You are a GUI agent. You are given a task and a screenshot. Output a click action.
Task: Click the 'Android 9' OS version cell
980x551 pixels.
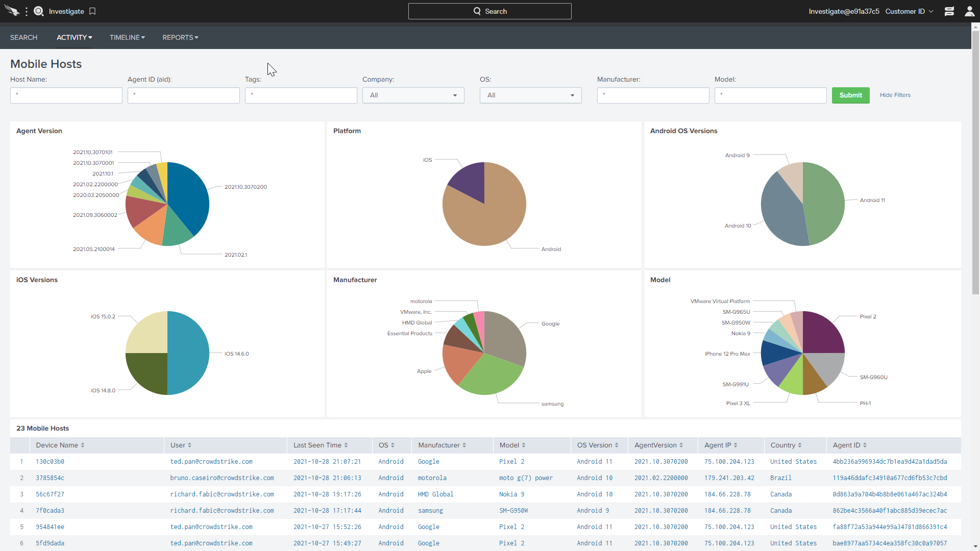pyautogui.click(x=593, y=511)
